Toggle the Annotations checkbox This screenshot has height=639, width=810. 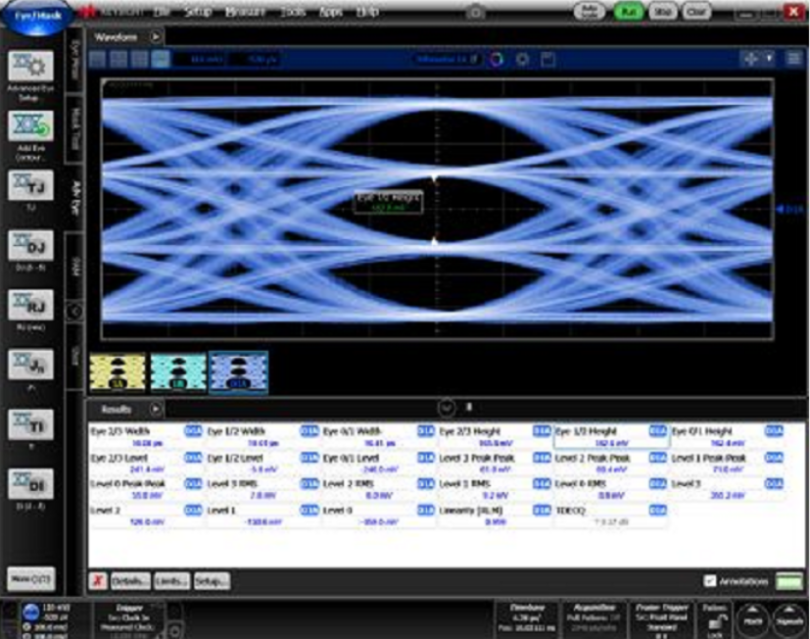coord(710,581)
